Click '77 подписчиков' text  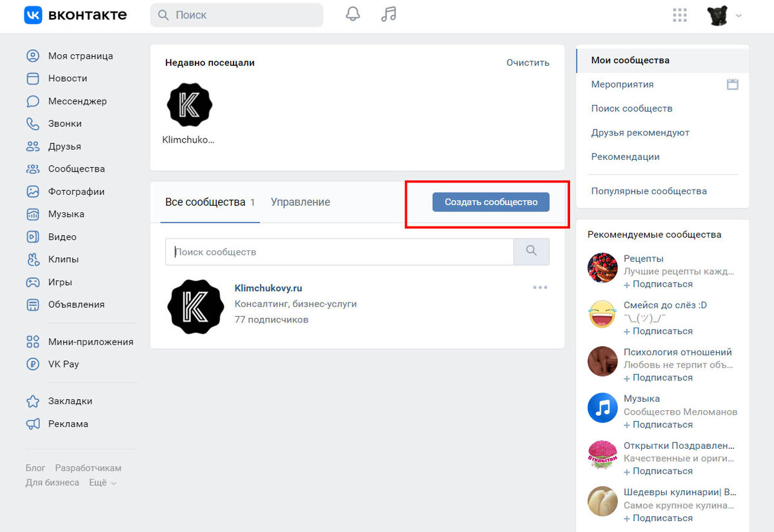coord(272,319)
